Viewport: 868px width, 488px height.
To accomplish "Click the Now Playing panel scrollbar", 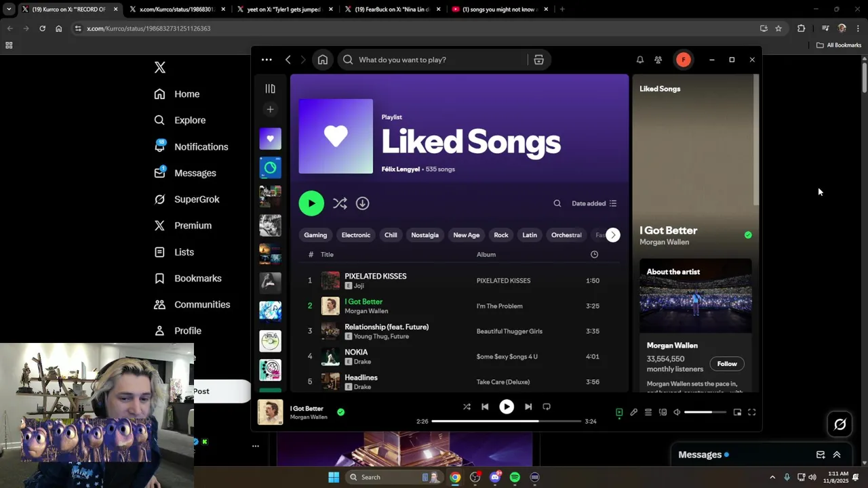I will click(x=756, y=140).
